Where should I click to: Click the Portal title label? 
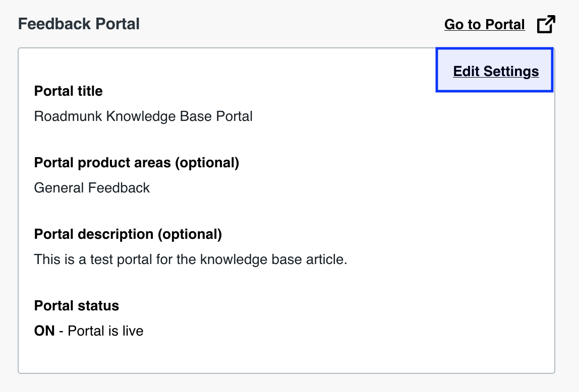point(68,91)
